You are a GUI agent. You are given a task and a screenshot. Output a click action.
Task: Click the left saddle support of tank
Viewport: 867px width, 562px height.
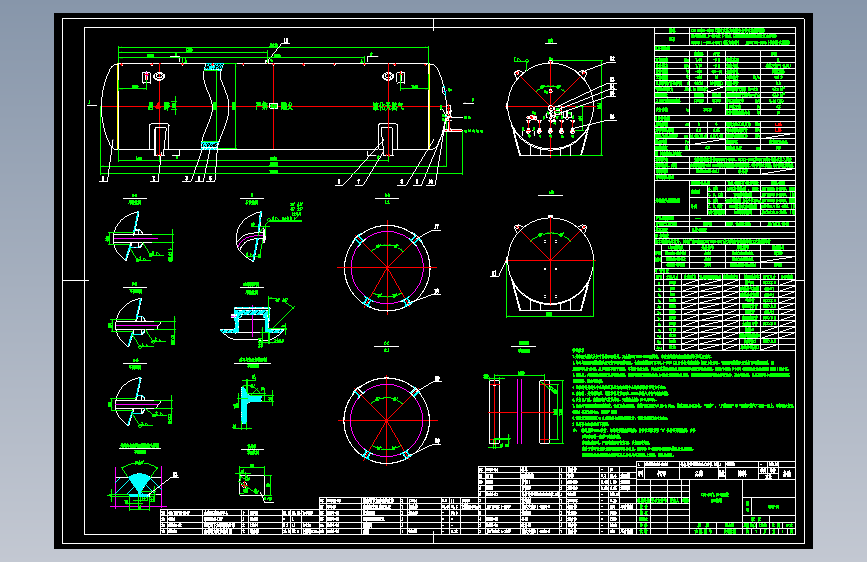tap(159, 139)
